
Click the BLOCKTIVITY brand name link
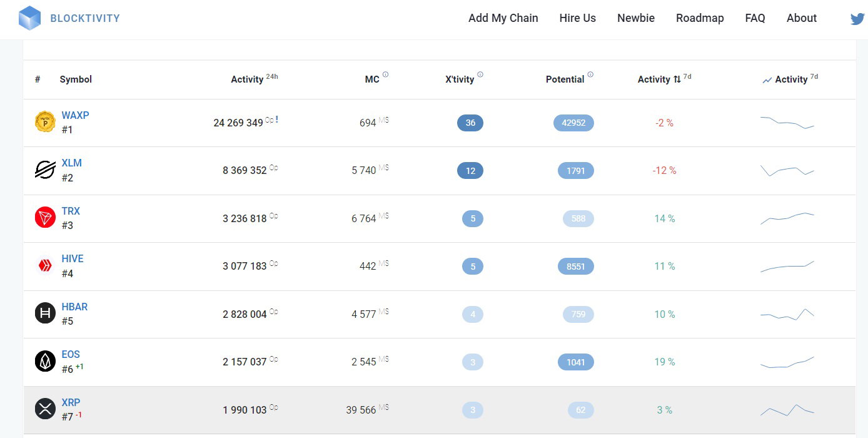[x=85, y=18]
